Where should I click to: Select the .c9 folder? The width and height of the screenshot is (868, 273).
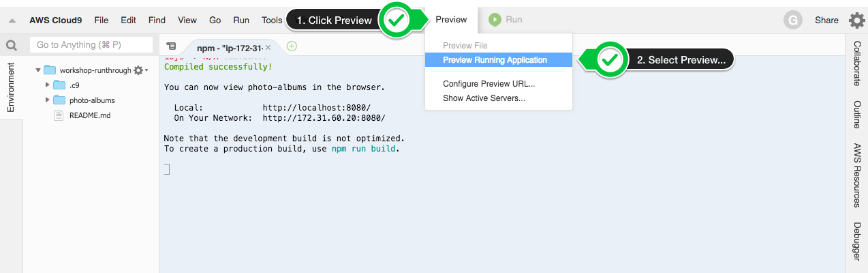tap(75, 85)
